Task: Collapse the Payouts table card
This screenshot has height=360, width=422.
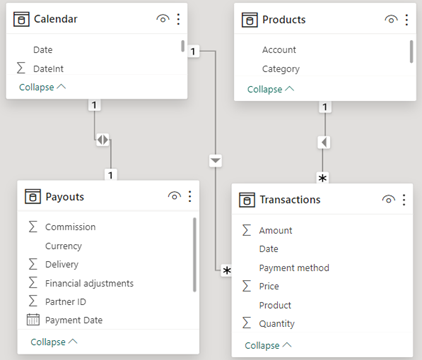Action: tap(54, 342)
